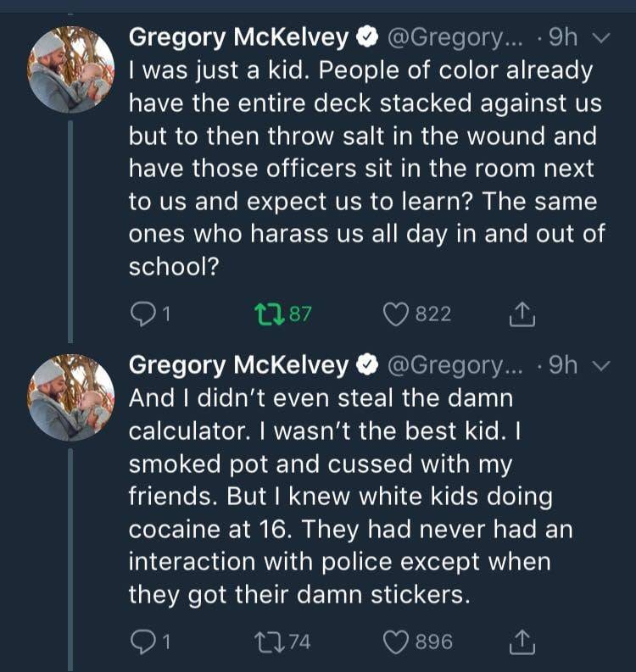The width and height of the screenshot is (636, 672).
Task: Click Gregory McKelvey name on second tweet
Action: 238,364
